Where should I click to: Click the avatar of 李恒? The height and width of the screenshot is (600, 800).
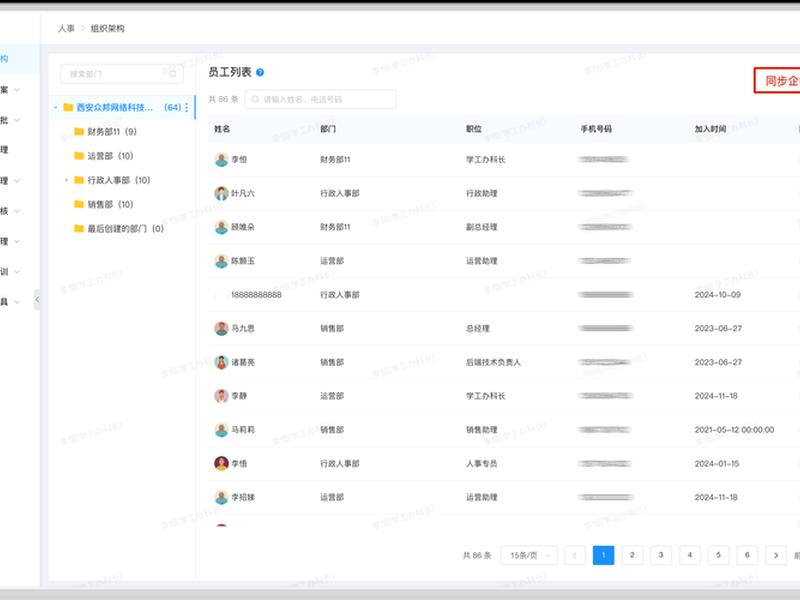[x=221, y=160]
